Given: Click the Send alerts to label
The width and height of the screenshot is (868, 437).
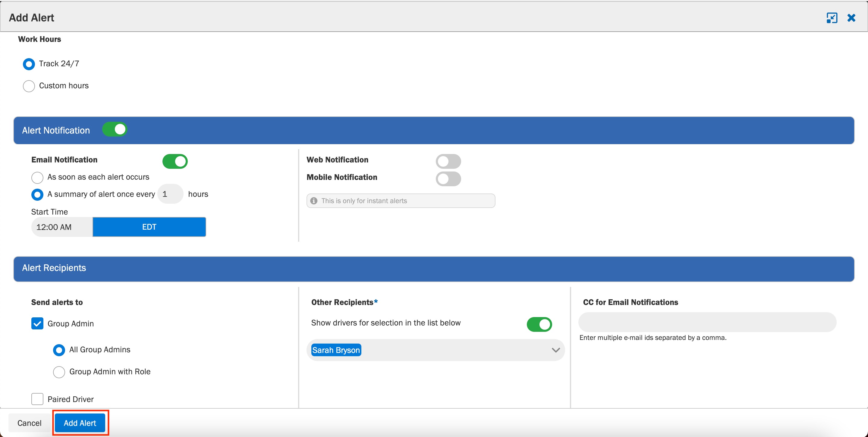Looking at the screenshot, I should [x=57, y=302].
